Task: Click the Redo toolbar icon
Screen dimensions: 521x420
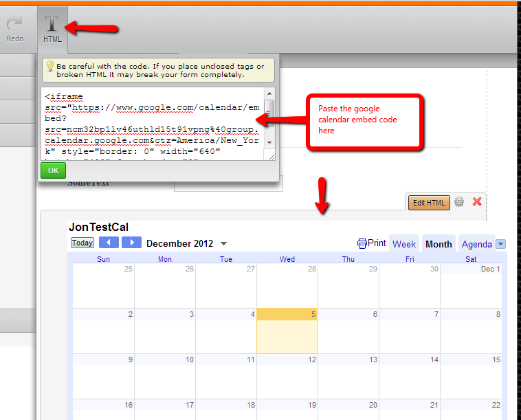Action: (14, 28)
